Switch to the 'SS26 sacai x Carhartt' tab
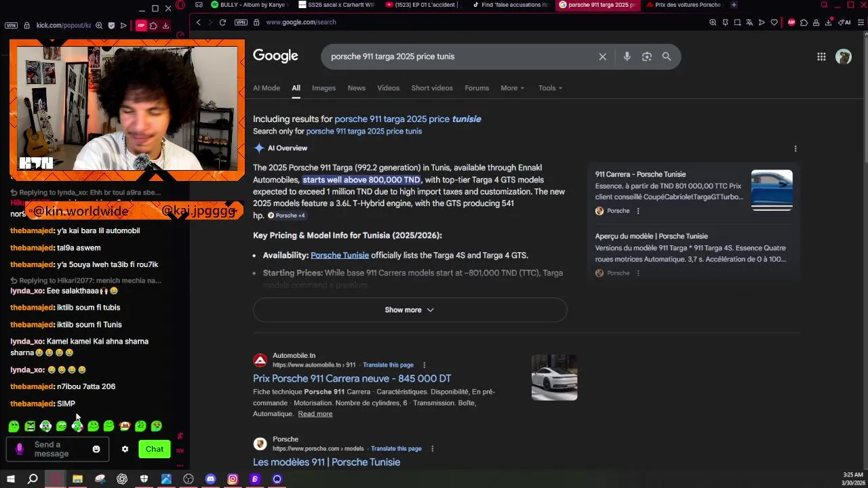The height and width of the screenshot is (488, 868). coord(336,5)
